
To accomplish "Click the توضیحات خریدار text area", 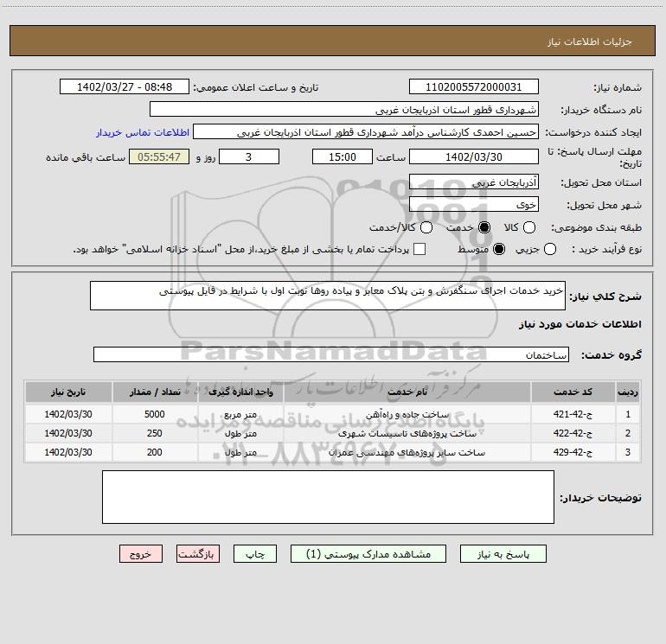I will tap(328, 497).
